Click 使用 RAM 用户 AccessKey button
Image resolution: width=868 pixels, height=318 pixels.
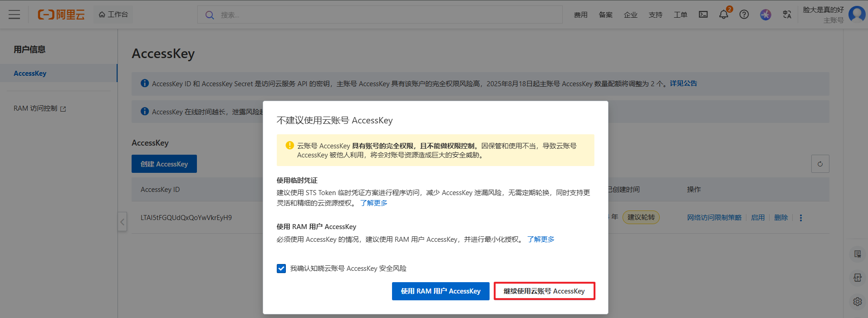point(441,291)
